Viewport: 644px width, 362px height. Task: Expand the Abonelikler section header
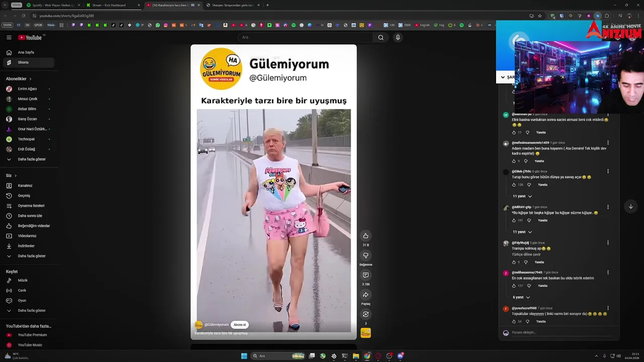click(19, 79)
